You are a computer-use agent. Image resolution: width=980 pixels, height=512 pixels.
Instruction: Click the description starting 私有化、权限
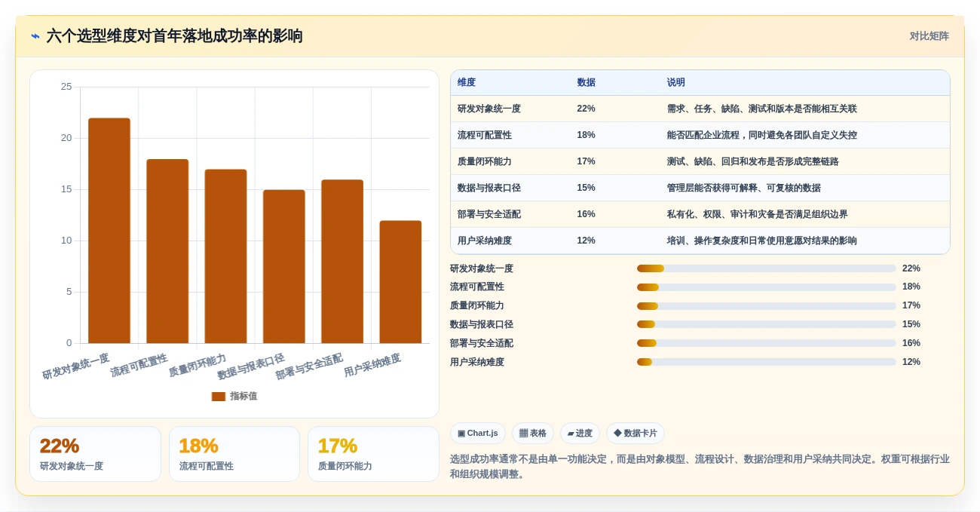click(x=758, y=214)
